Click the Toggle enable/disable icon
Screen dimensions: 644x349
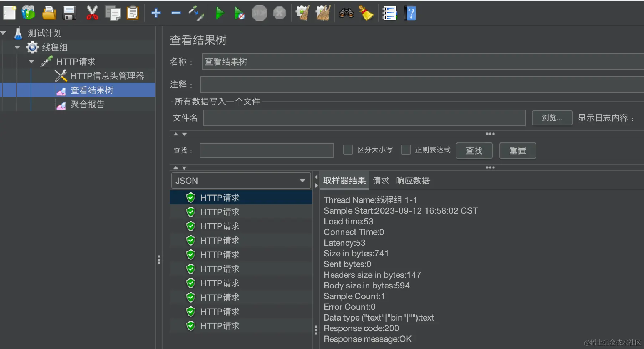[x=196, y=13]
